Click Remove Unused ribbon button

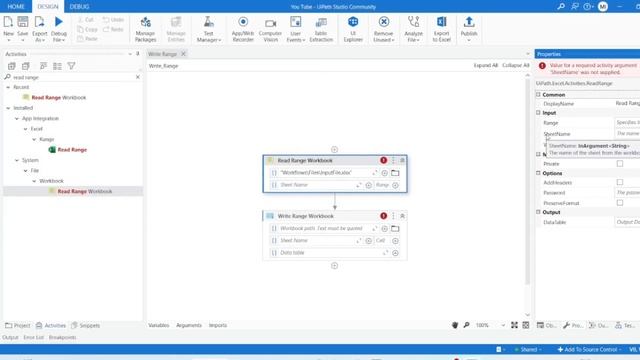[383, 29]
